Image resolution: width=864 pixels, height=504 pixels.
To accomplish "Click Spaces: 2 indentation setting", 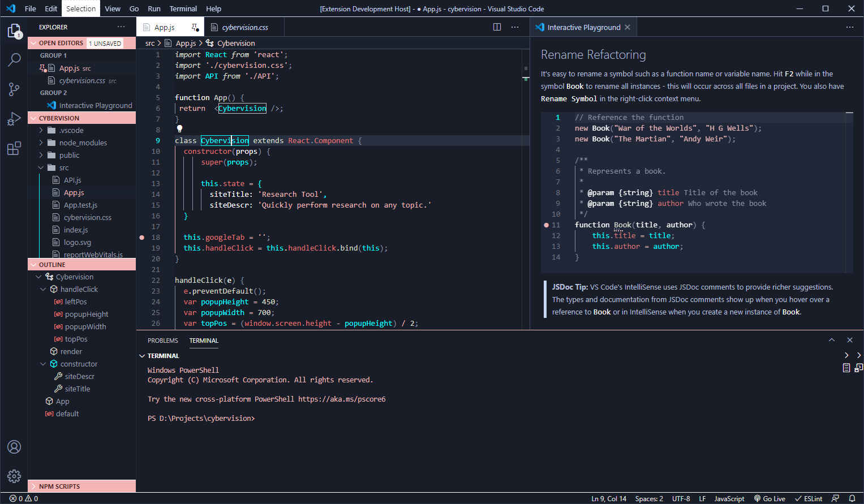I will [x=649, y=498].
